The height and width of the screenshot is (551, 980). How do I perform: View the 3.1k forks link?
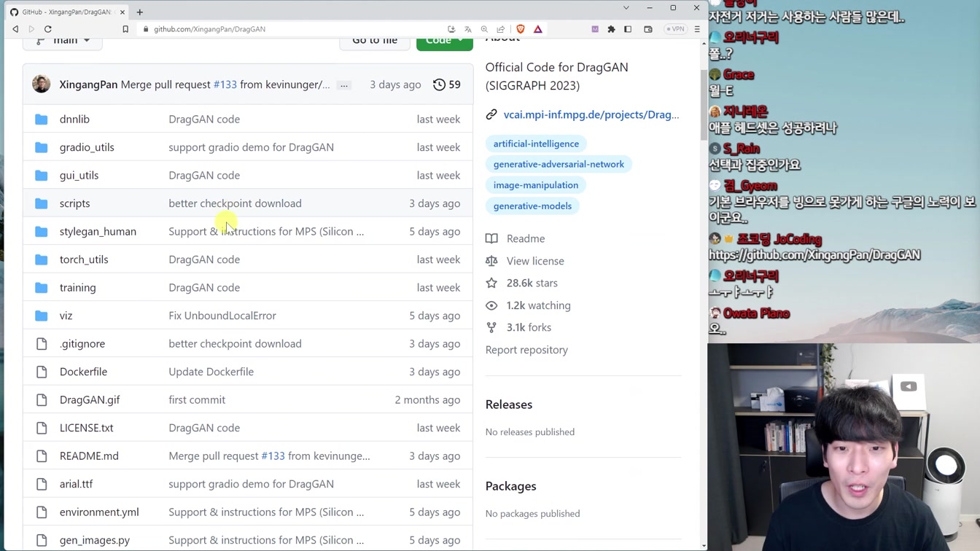(x=529, y=327)
